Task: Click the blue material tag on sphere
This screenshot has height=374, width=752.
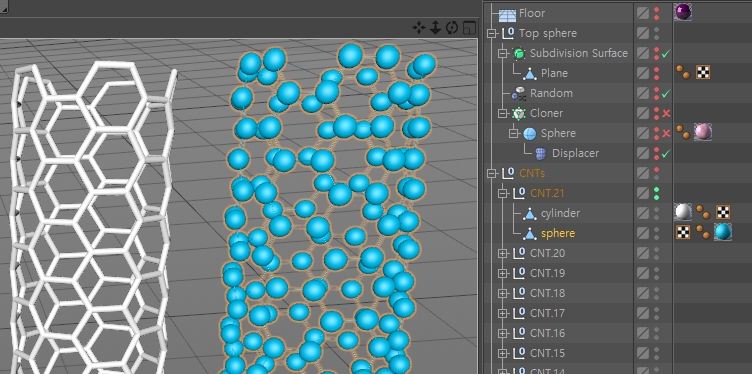Action: 723,232
